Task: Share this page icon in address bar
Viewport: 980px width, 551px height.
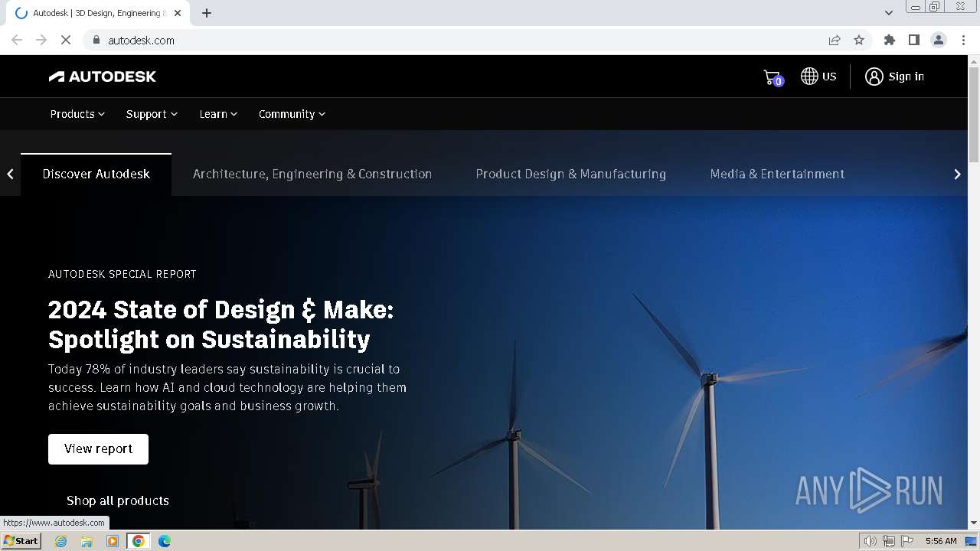Action: click(x=835, y=40)
